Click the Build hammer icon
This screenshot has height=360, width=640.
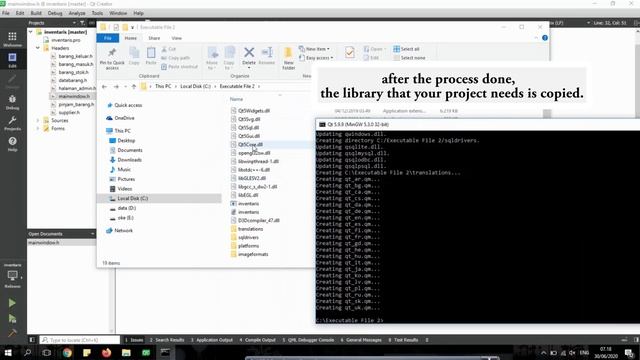tap(12, 333)
